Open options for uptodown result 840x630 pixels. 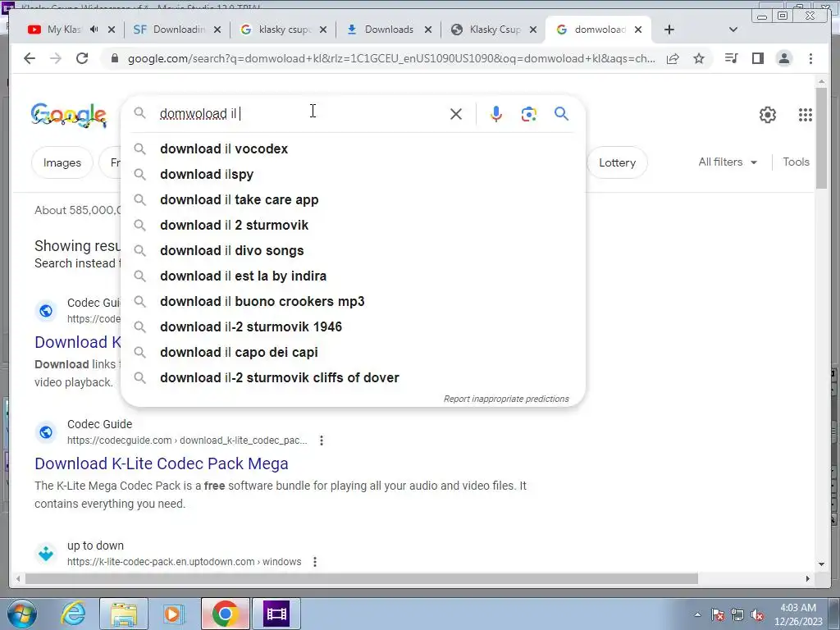pyautogui.click(x=315, y=561)
